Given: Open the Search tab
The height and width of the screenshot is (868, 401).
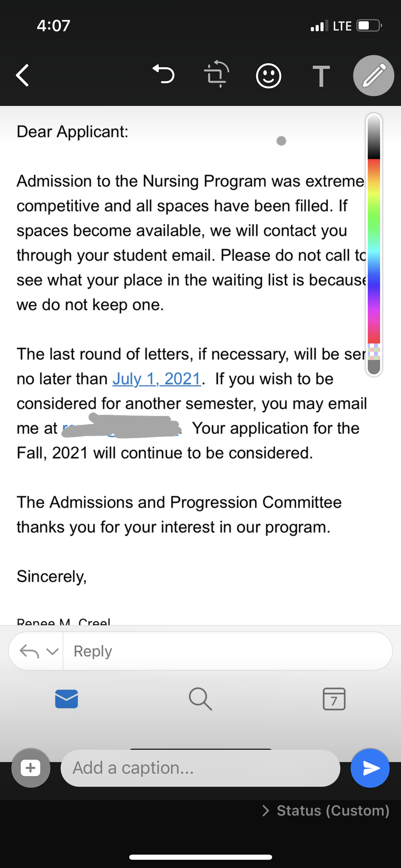Looking at the screenshot, I should [200, 699].
